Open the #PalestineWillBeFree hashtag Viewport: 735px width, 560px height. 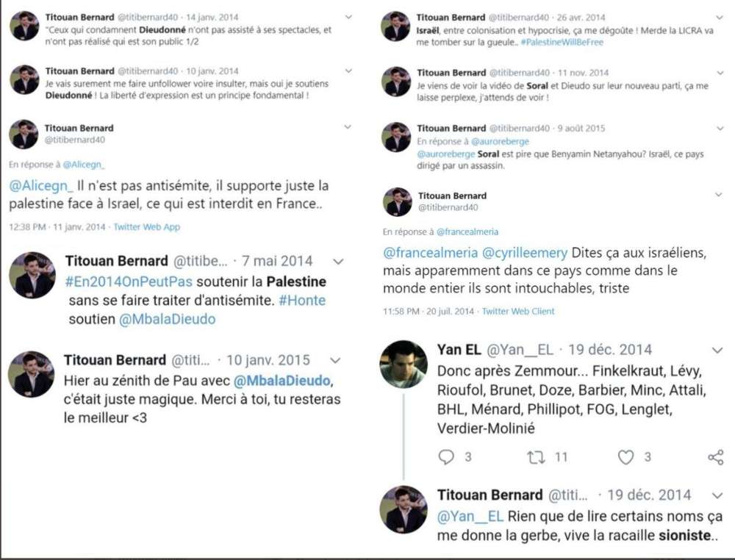coord(562,42)
